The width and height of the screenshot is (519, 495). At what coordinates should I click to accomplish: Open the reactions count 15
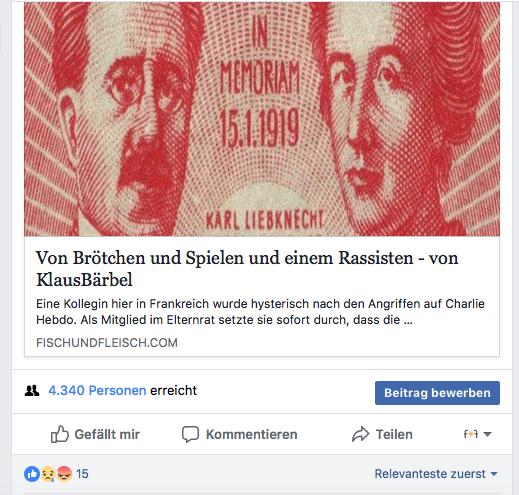click(82, 474)
